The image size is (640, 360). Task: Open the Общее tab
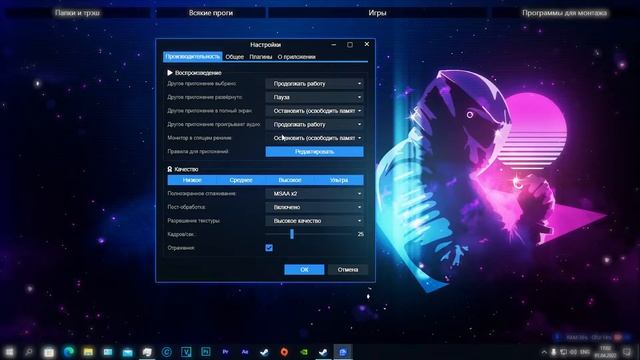[x=235, y=57]
